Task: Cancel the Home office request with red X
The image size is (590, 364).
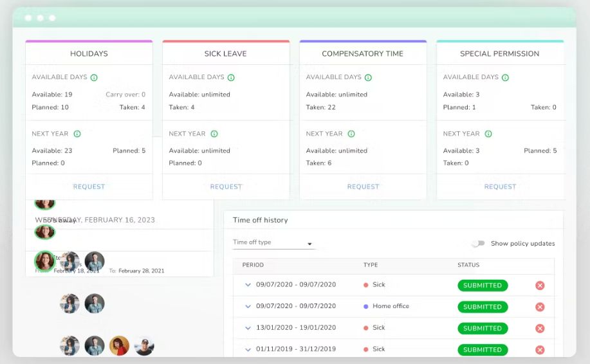Action: click(540, 307)
